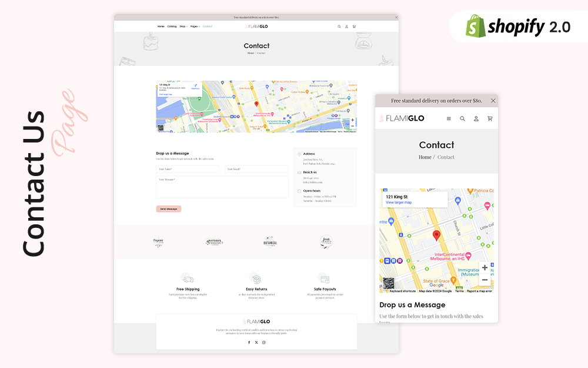
Task: Expand the Shop dropdown in navigation
Action: coord(183,26)
